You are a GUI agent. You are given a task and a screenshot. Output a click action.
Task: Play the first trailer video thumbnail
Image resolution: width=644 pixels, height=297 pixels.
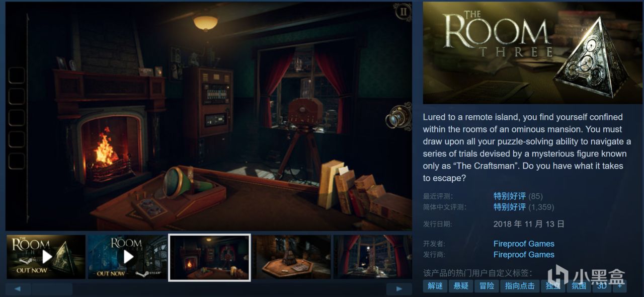(x=46, y=257)
